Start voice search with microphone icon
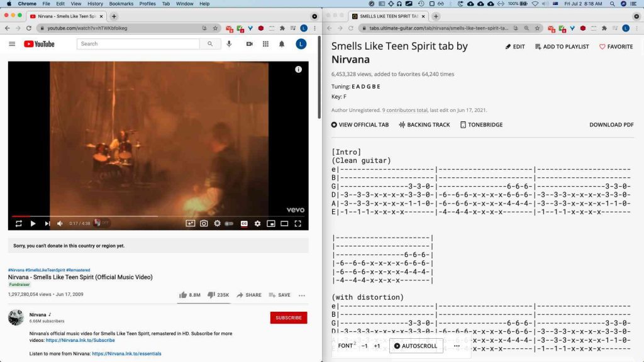This screenshot has height=362, width=644. [x=229, y=44]
